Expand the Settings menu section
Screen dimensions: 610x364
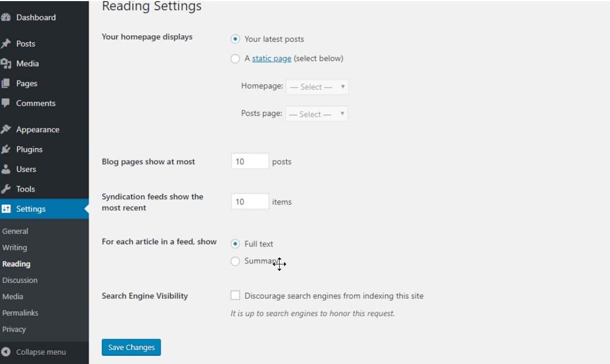[x=30, y=208]
